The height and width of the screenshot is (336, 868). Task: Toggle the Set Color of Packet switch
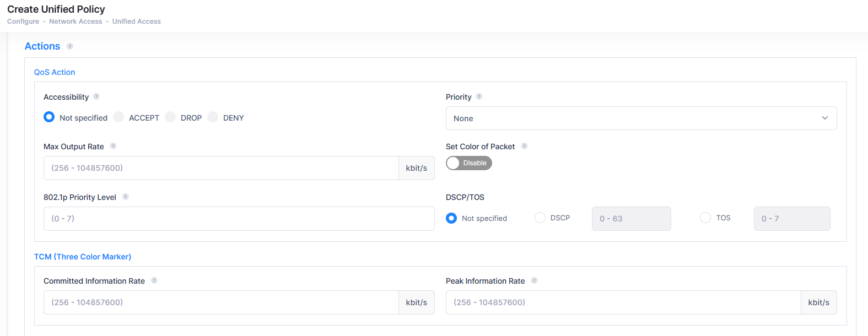(x=468, y=163)
